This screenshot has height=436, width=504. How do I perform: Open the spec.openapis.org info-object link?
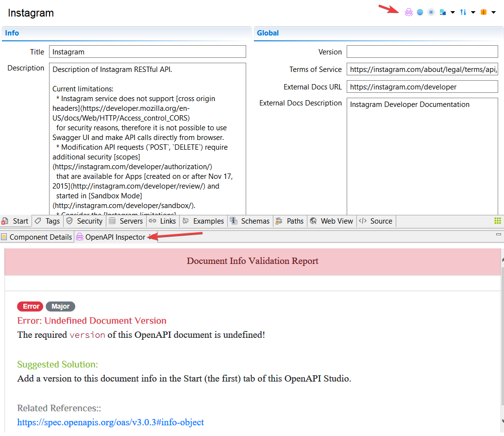click(x=110, y=422)
